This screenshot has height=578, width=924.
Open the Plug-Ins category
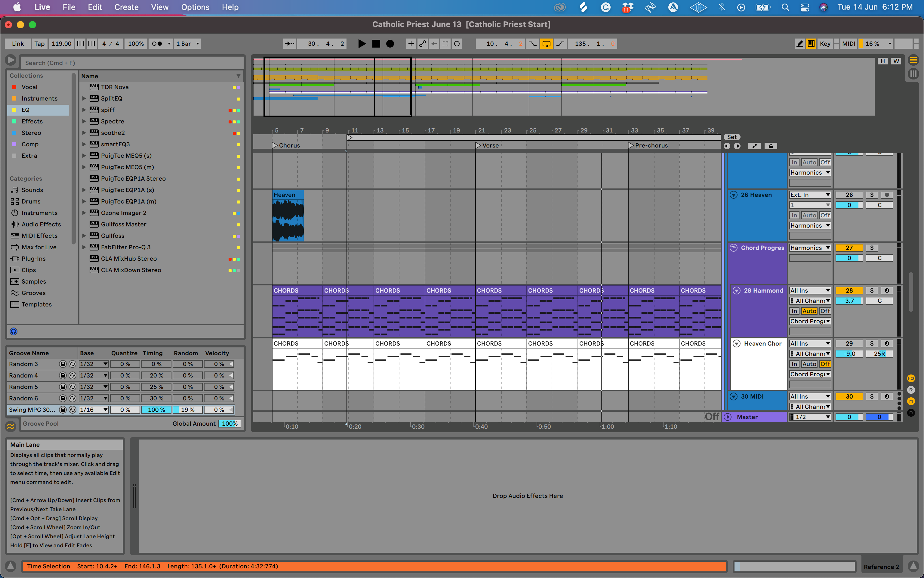pyautogui.click(x=33, y=259)
